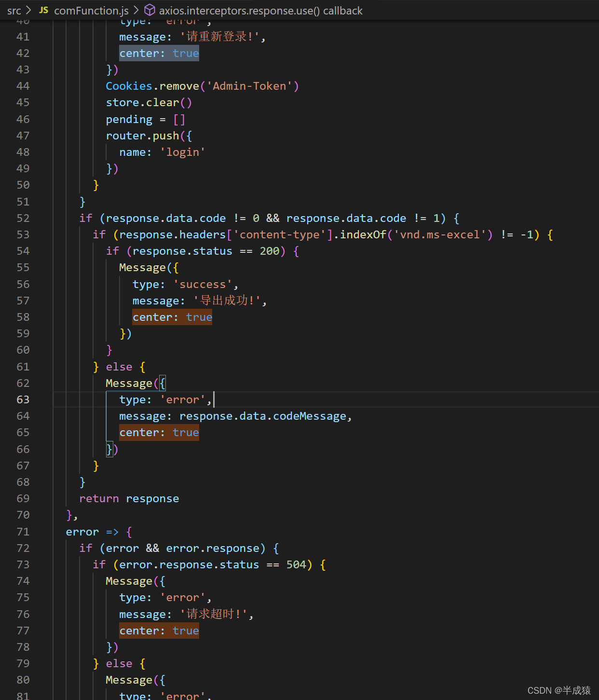The width and height of the screenshot is (599, 700).
Task: Click line number 63 in gutter
Action: click(23, 399)
